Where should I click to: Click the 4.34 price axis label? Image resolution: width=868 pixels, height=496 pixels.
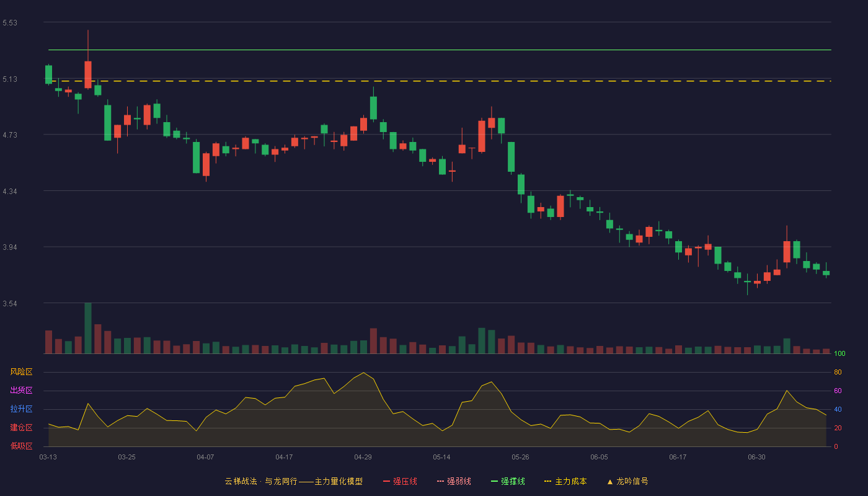click(x=10, y=192)
